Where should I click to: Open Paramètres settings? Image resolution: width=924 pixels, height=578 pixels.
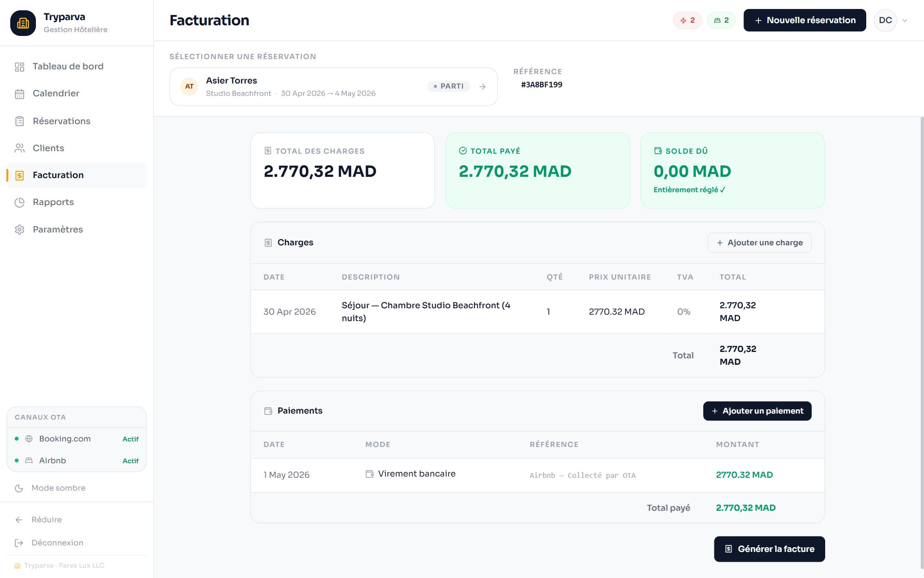pos(77,229)
